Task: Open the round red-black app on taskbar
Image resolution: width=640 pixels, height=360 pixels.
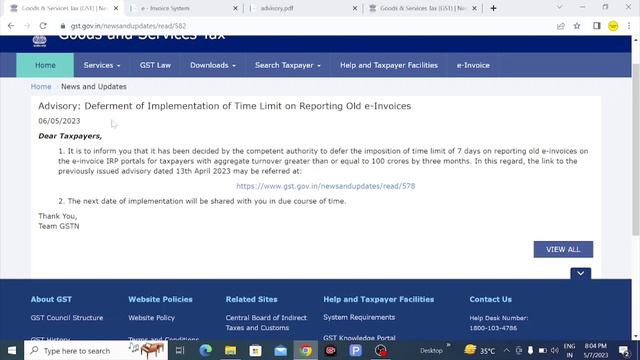Action: pyautogui.click(x=381, y=350)
